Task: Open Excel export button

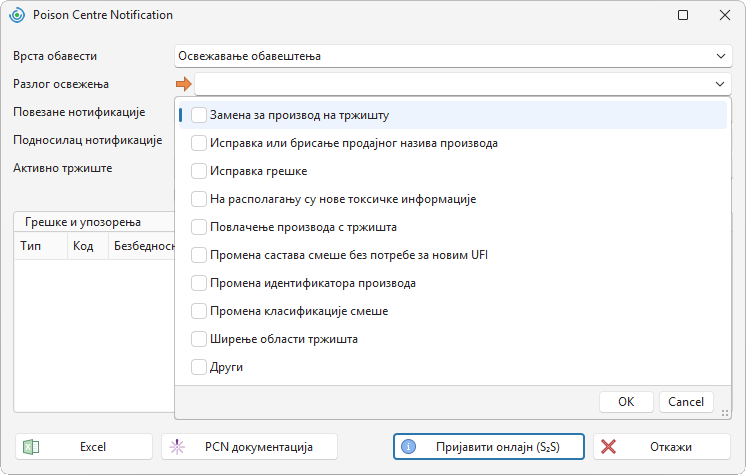Action: [x=84, y=447]
